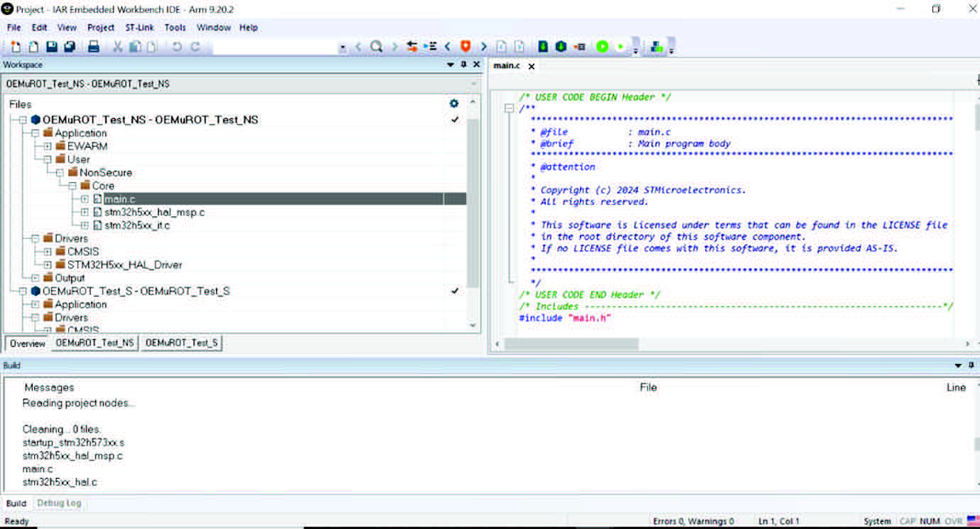Open the Help menu
Screen dimensions: 980x529
click(x=249, y=28)
